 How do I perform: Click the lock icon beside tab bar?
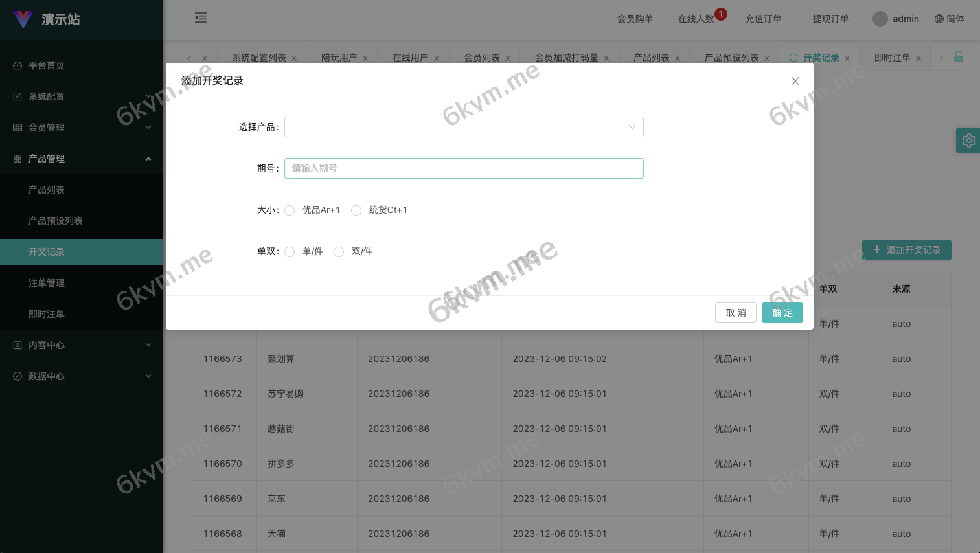[959, 58]
